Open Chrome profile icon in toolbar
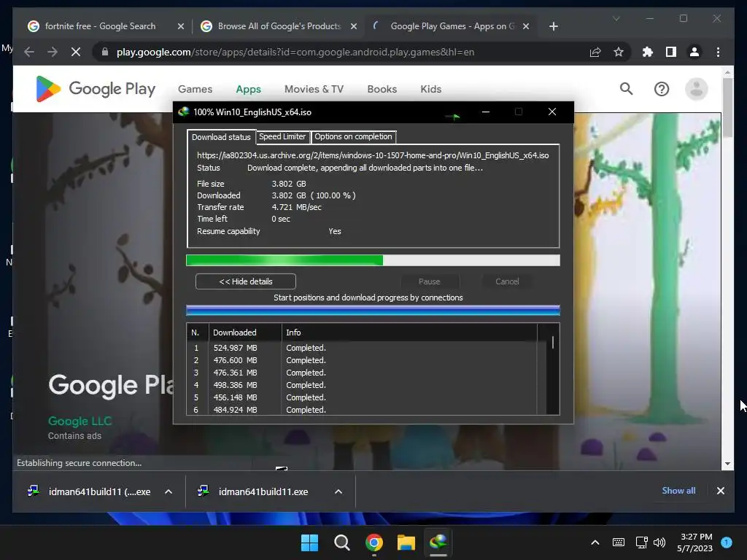 click(694, 52)
